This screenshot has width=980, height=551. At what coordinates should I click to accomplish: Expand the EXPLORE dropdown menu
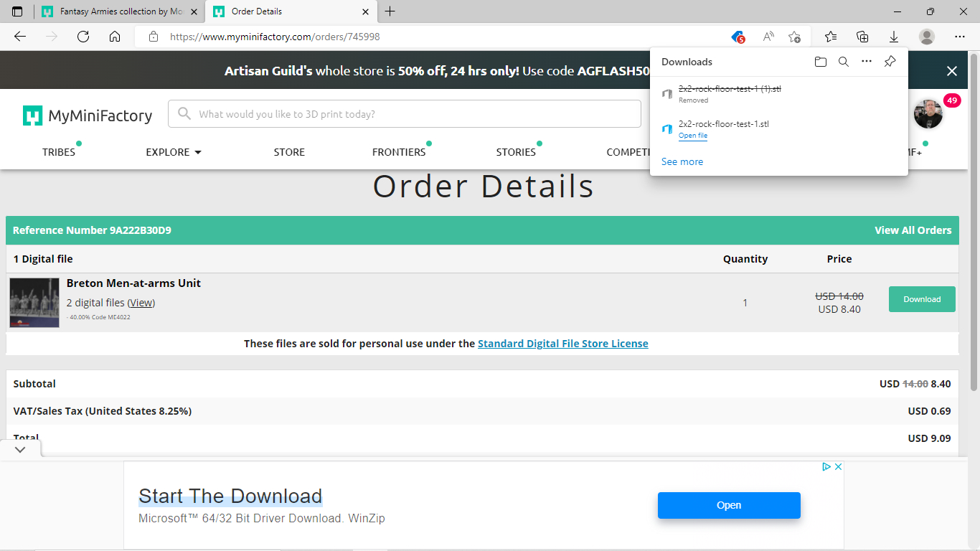(x=174, y=152)
